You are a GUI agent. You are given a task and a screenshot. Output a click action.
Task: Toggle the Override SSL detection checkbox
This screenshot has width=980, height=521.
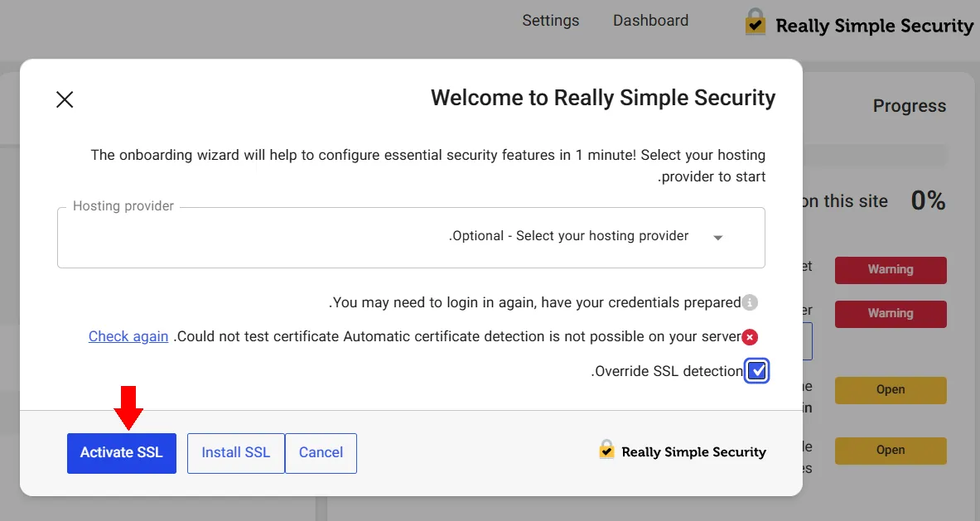tap(757, 371)
